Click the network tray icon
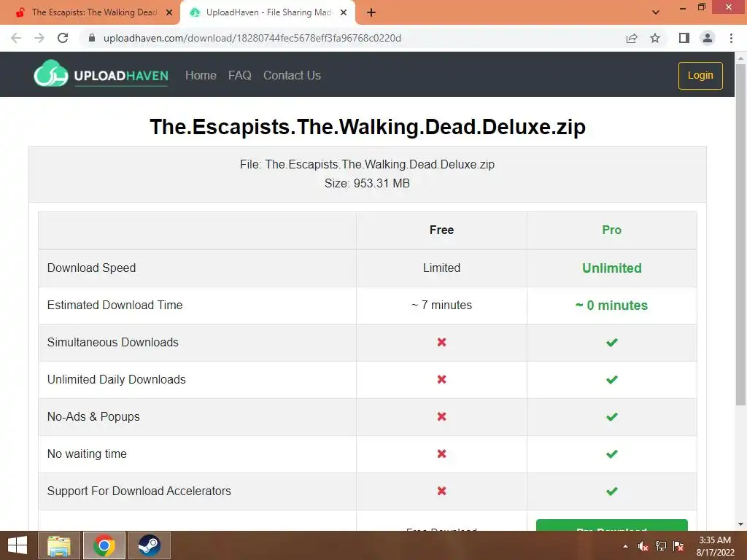The image size is (747, 560). (x=661, y=546)
